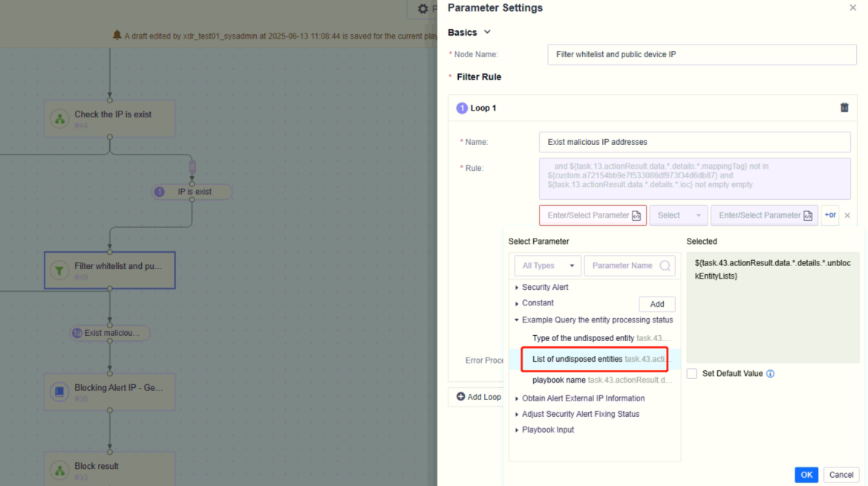Click the Add Loop plus icon

click(460, 397)
